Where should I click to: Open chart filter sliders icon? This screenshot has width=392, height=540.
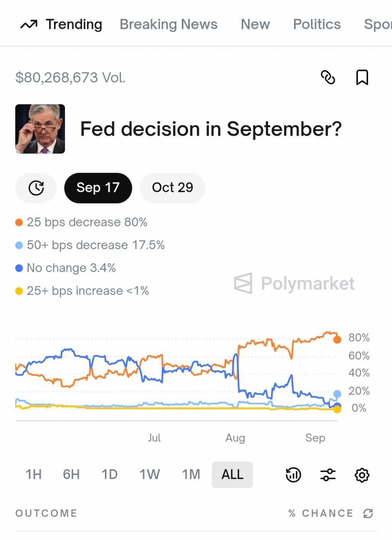coord(328,475)
